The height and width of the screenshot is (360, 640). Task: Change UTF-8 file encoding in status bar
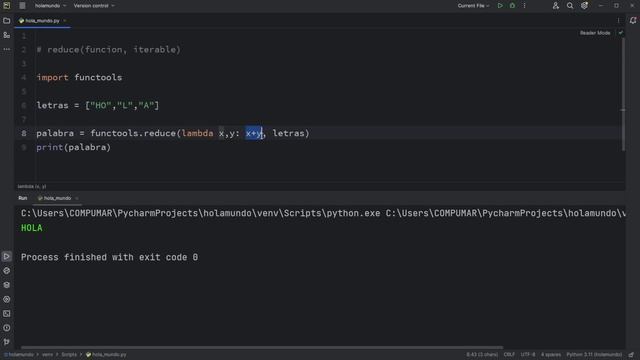coord(528,355)
